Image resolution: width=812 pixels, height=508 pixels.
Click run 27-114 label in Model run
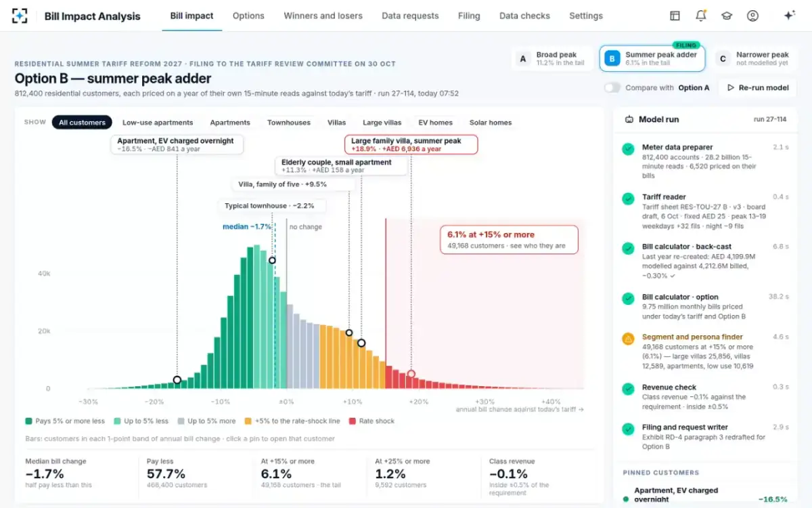(770, 119)
